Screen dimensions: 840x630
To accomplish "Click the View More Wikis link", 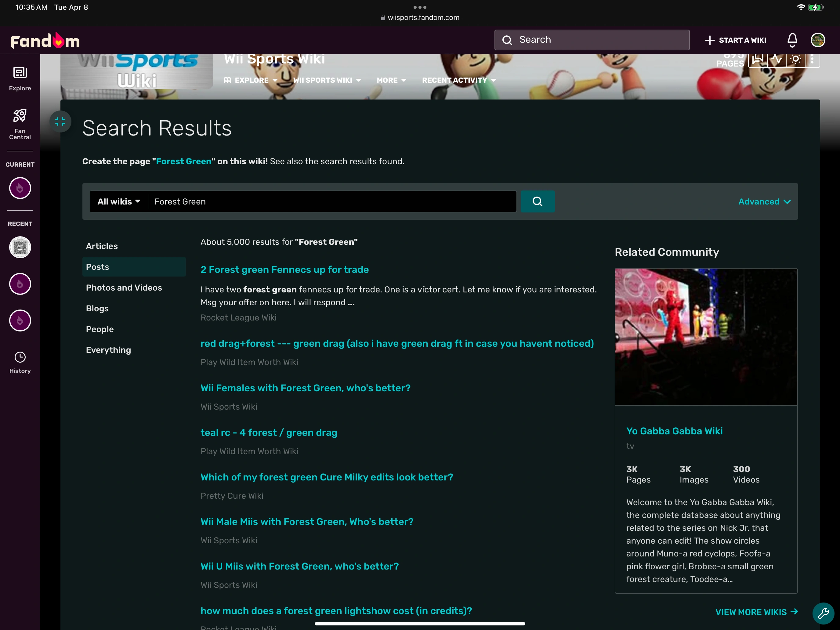I will point(756,612).
